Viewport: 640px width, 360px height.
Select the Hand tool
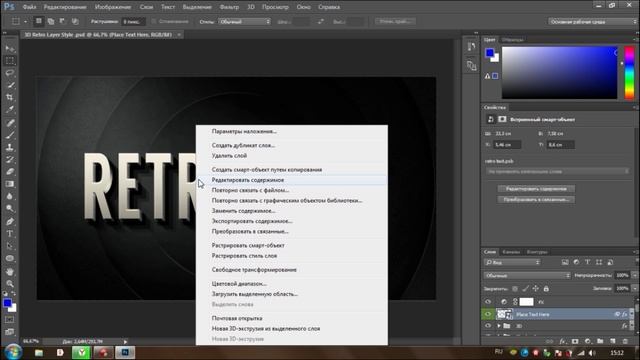pos(10,271)
